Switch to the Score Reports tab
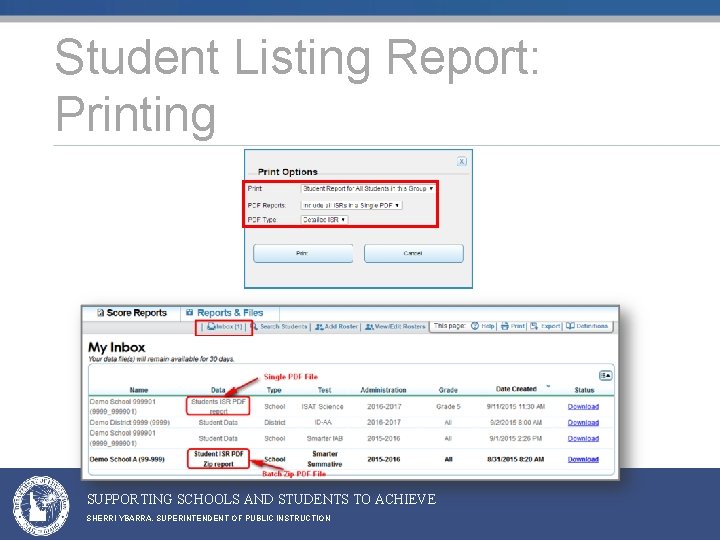720x540 pixels. coord(132,313)
